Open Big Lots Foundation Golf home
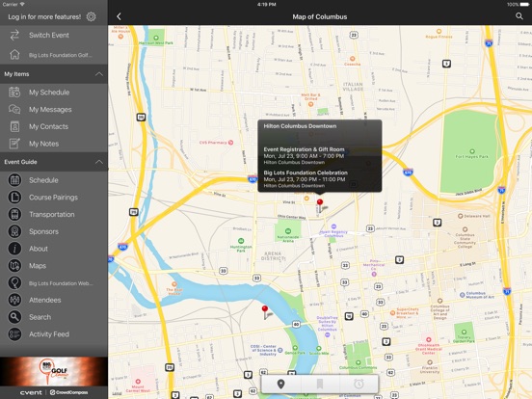 pos(61,55)
